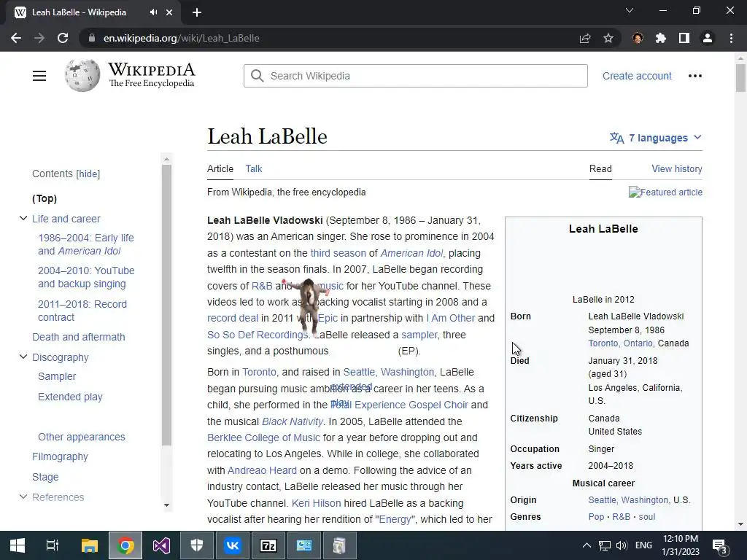Click the contents sidebar scrollbar
747x560 pixels.
point(166,305)
